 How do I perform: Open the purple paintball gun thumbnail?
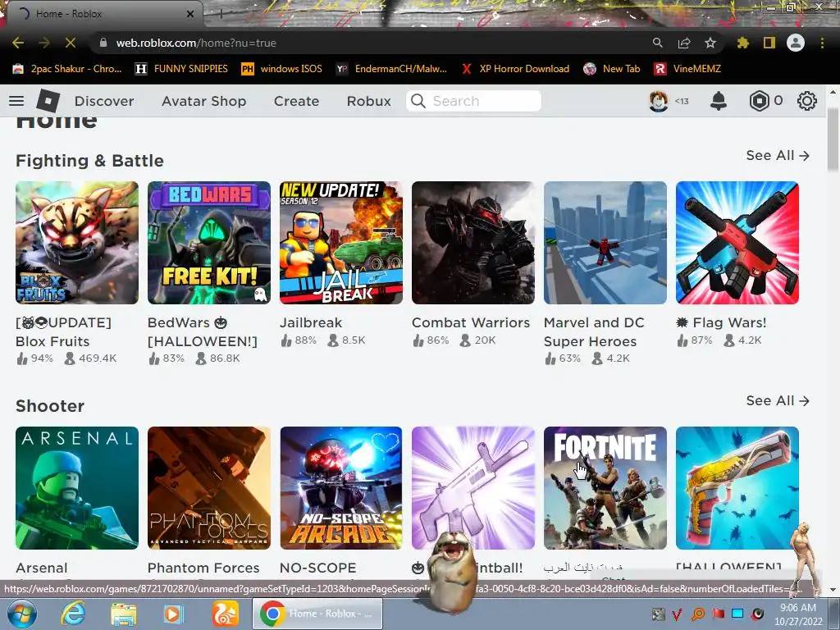point(473,488)
